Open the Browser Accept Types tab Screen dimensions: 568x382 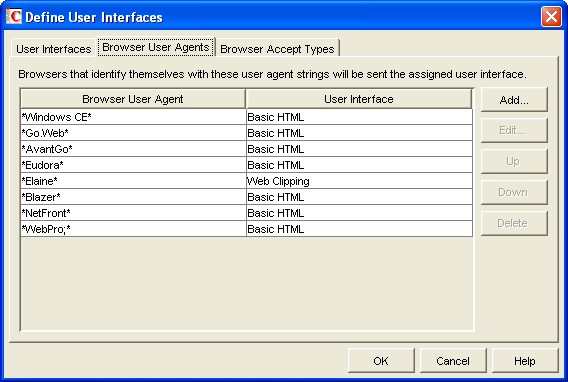[x=277, y=49]
